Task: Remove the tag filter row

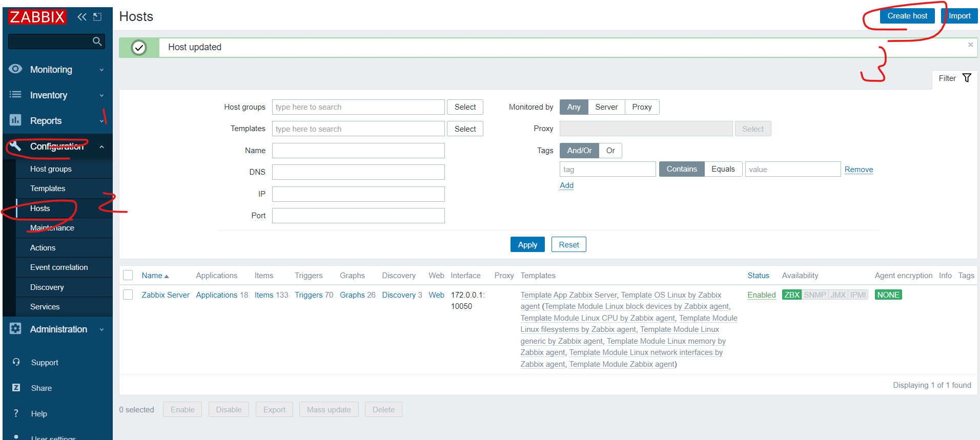Action: tap(859, 170)
